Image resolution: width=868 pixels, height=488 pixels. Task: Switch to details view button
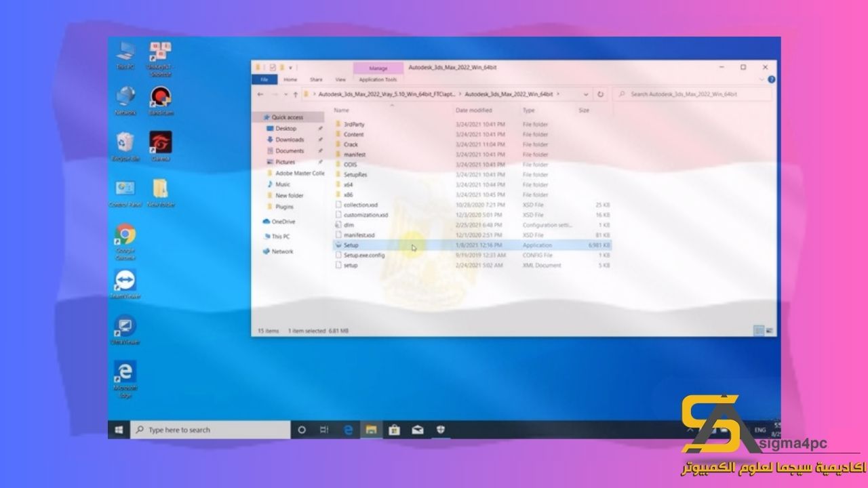759,331
